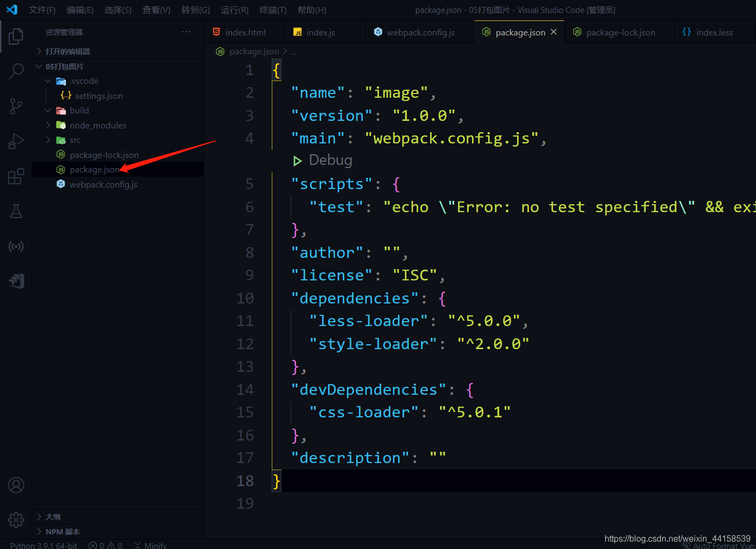Click Minify in status bar
The width and height of the screenshot is (756, 549).
click(x=150, y=545)
